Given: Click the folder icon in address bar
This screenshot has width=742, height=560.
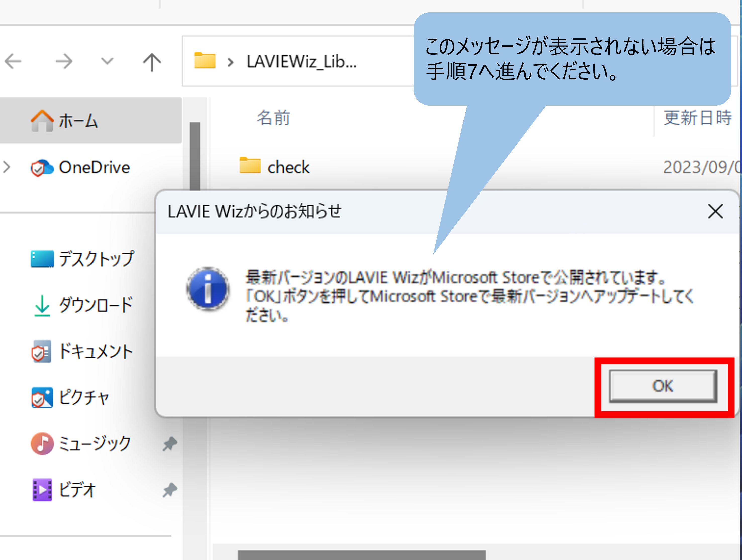Looking at the screenshot, I should 205,60.
